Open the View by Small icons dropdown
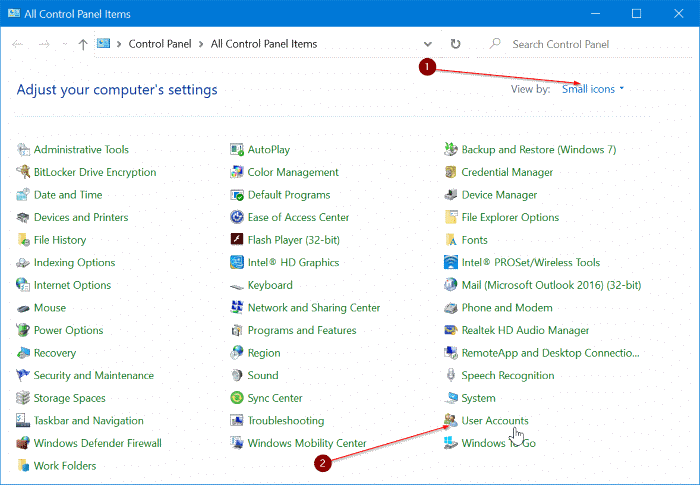Image resolution: width=700 pixels, height=485 pixels. [x=592, y=89]
